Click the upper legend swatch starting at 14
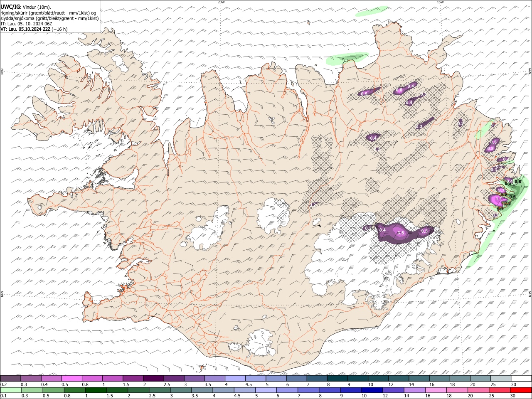The image size is (532, 399). tap(419, 379)
